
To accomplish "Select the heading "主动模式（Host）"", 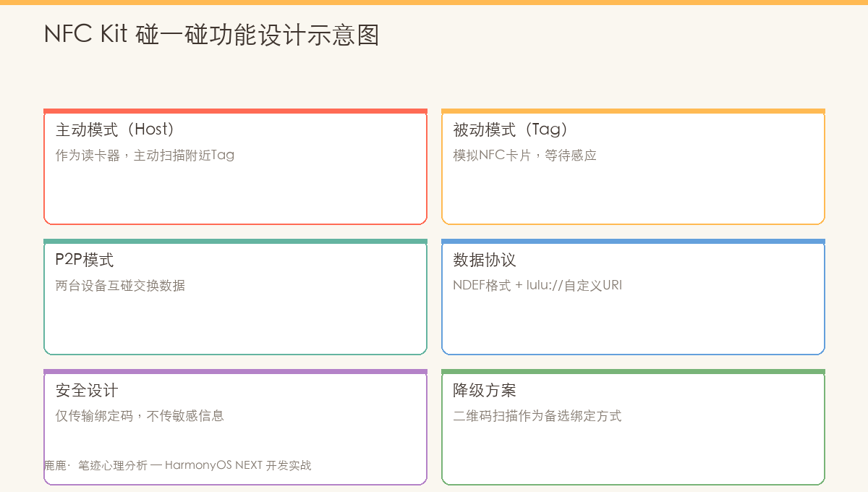I will tap(116, 130).
